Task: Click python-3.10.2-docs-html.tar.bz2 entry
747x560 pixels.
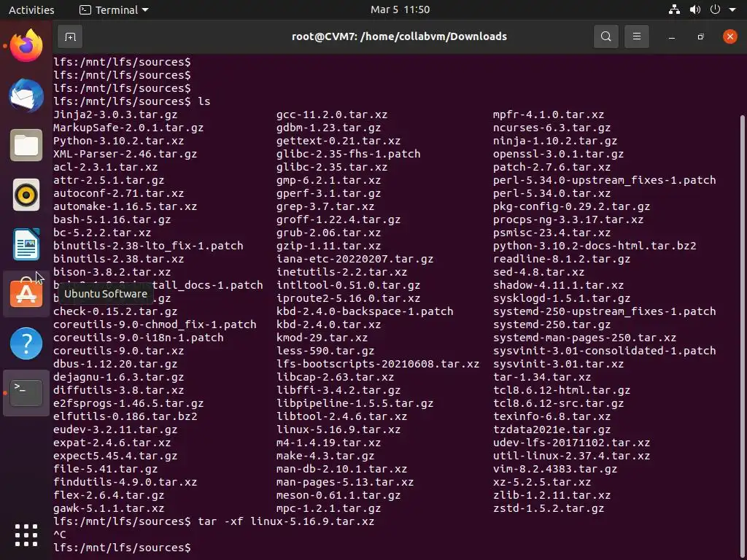Action: point(595,246)
